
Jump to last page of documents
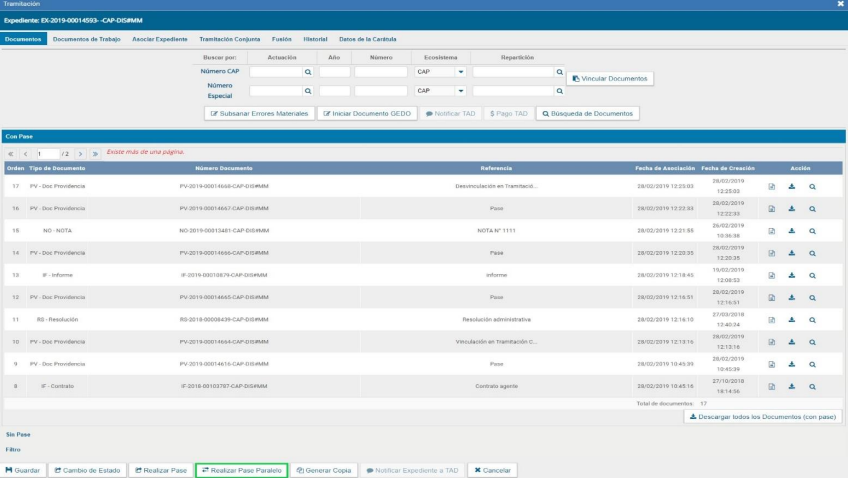(x=95, y=154)
